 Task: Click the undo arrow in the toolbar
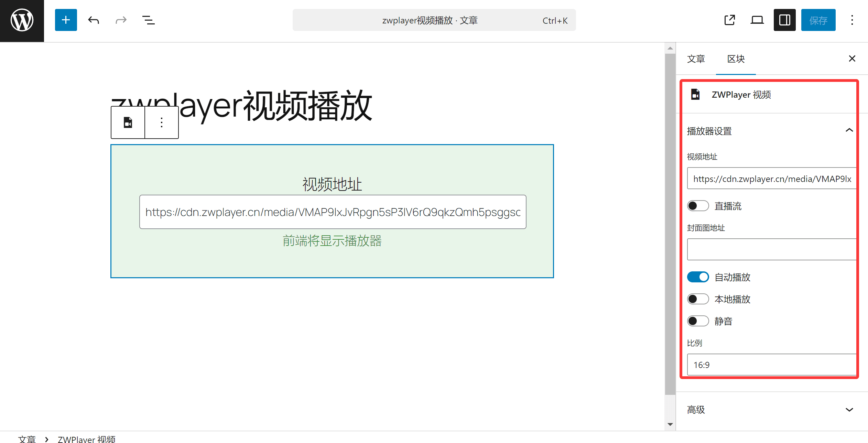tap(93, 20)
